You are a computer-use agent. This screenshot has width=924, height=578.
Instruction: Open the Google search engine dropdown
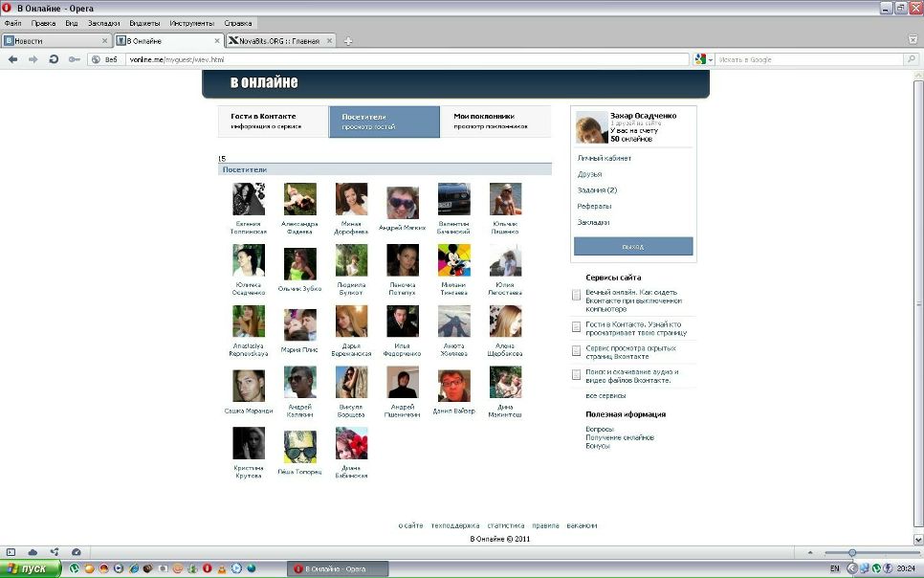tap(705, 59)
